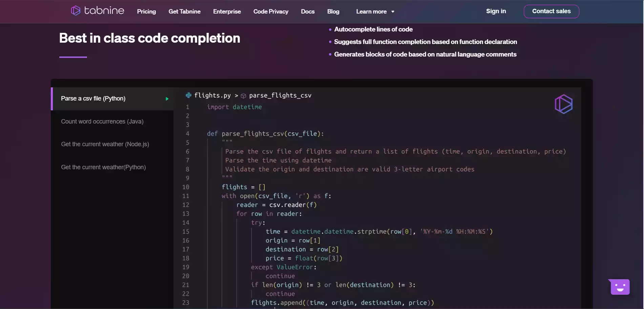Visit the Blog page

pyautogui.click(x=333, y=12)
